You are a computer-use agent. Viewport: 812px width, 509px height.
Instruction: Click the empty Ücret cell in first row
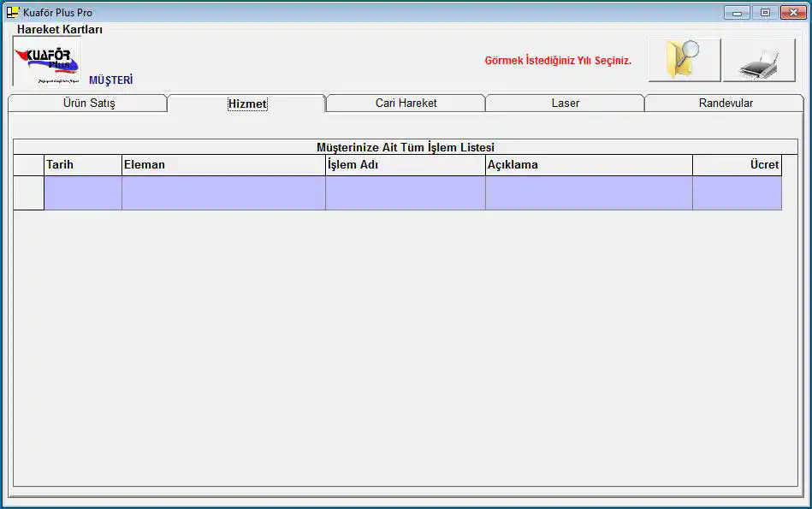(x=737, y=193)
